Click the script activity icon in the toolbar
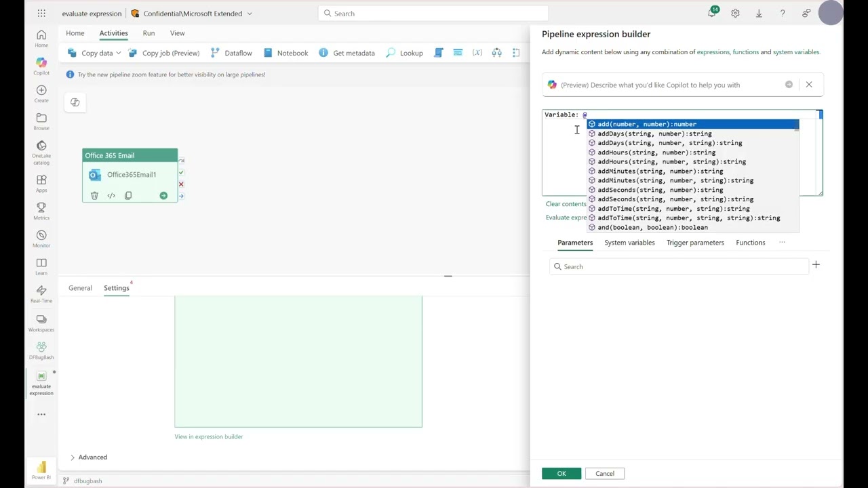868x488 pixels. coord(439,53)
